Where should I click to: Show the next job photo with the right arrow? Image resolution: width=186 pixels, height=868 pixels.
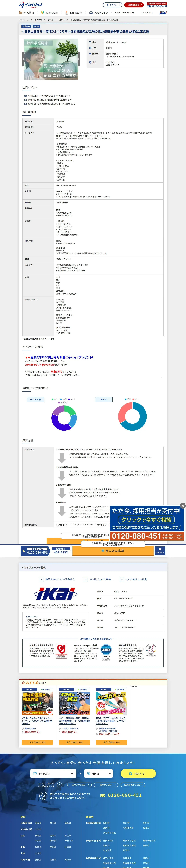click(78, 59)
